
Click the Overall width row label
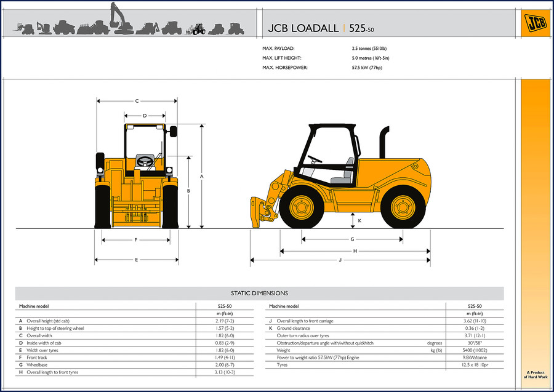point(39,335)
